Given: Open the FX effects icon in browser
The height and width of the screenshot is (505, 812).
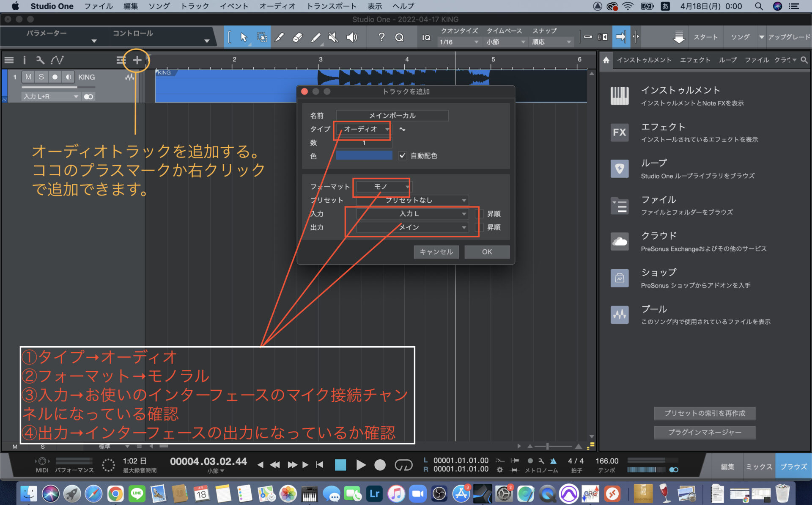Looking at the screenshot, I should click(x=620, y=132).
